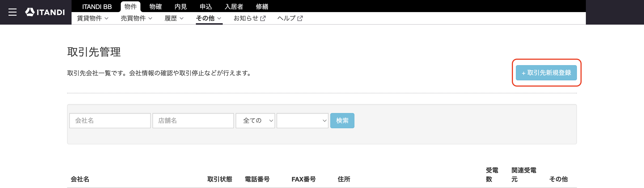644x188 pixels.
Task: Click the 取引状態 column header
Action: pos(220,179)
